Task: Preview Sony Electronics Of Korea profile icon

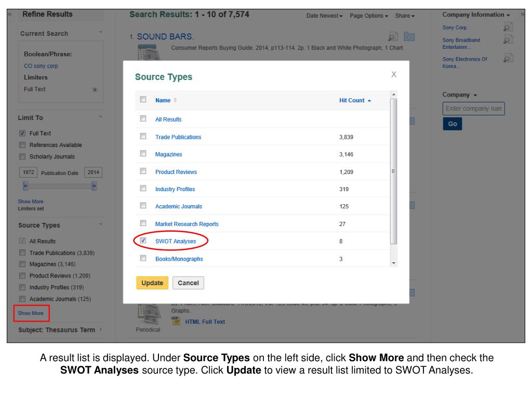Action: click(x=509, y=59)
